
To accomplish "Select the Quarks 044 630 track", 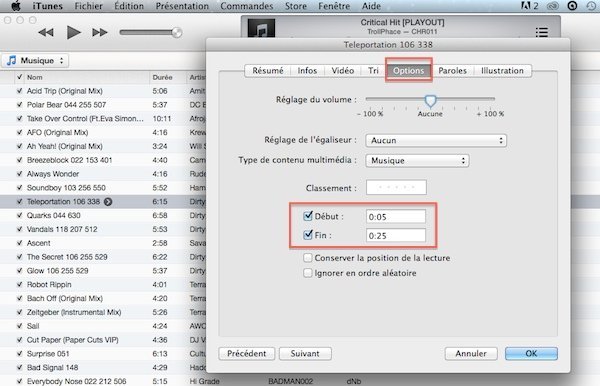I will click(x=54, y=215).
